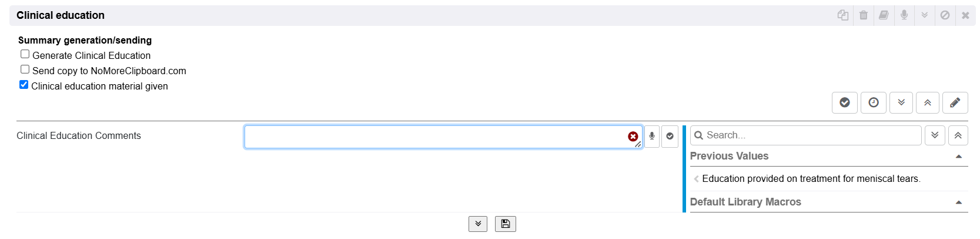Image resolution: width=980 pixels, height=239 pixels.
Task: Enable Generate Clinical Education checkbox
Action: tap(25, 54)
